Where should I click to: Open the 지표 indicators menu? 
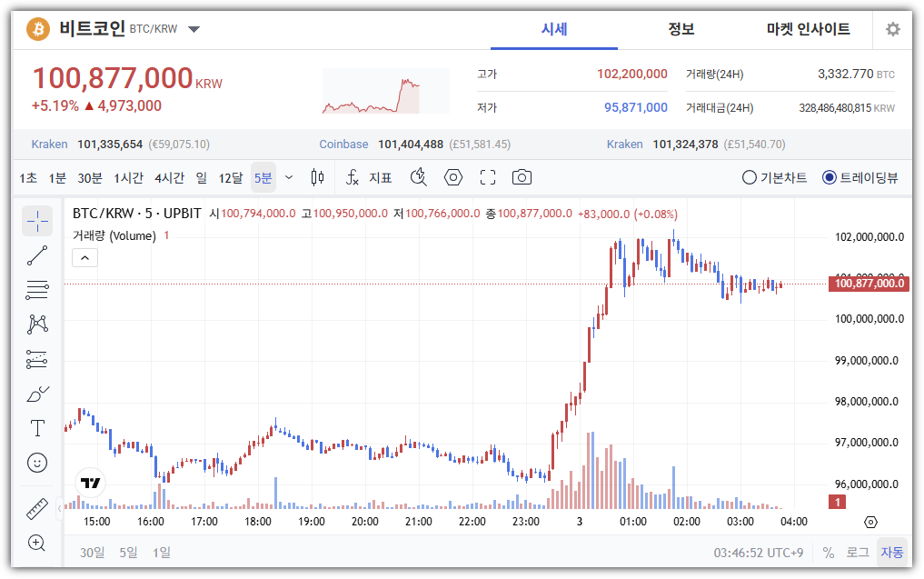point(381,177)
